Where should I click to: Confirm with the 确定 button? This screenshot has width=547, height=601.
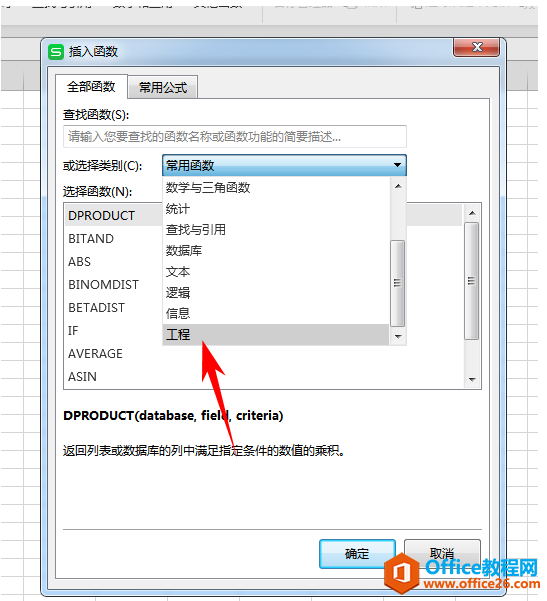[x=357, y=554]
